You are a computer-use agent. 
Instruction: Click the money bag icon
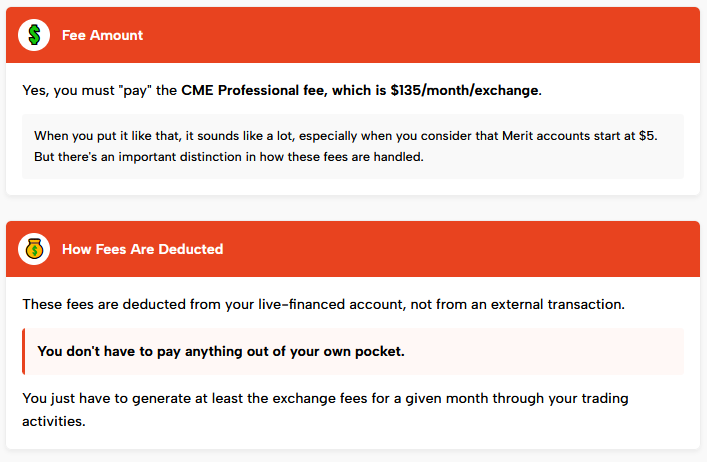pyautogui.click(x=34, y=249)
